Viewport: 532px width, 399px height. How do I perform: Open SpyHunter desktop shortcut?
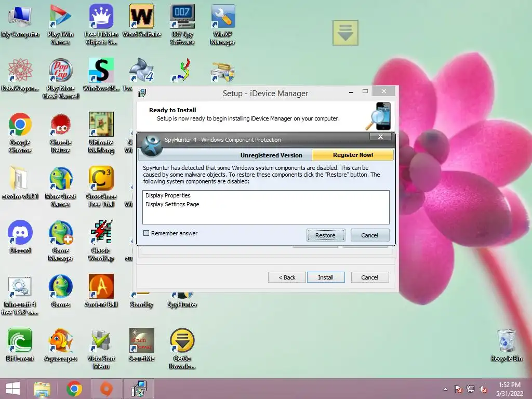pyautogui.click(x=182, y=300)
